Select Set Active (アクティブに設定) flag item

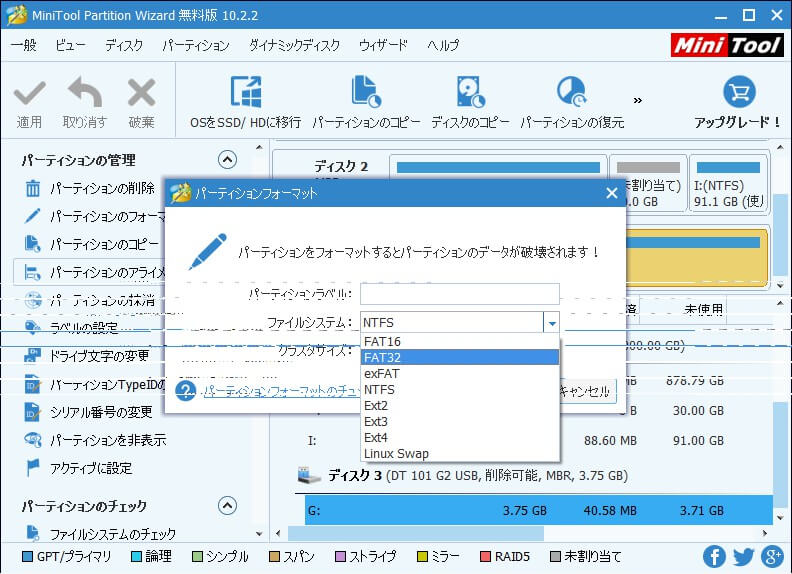point(78,468)
